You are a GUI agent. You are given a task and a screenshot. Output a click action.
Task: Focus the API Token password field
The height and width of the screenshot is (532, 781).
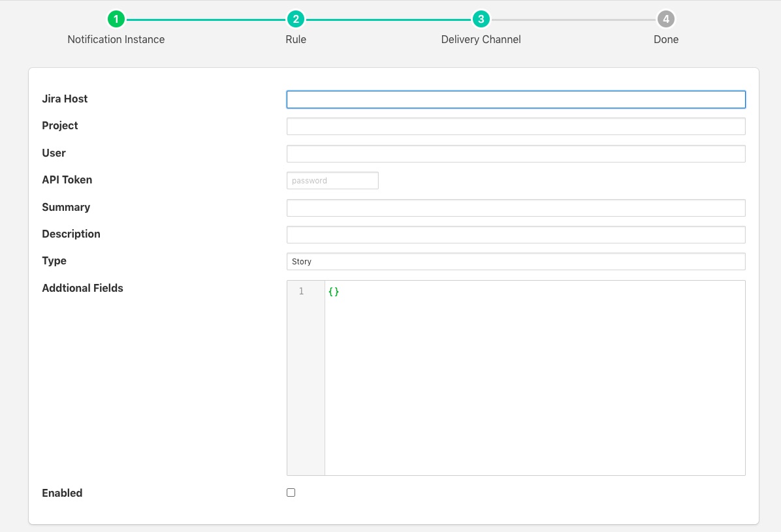coord(332,180)
